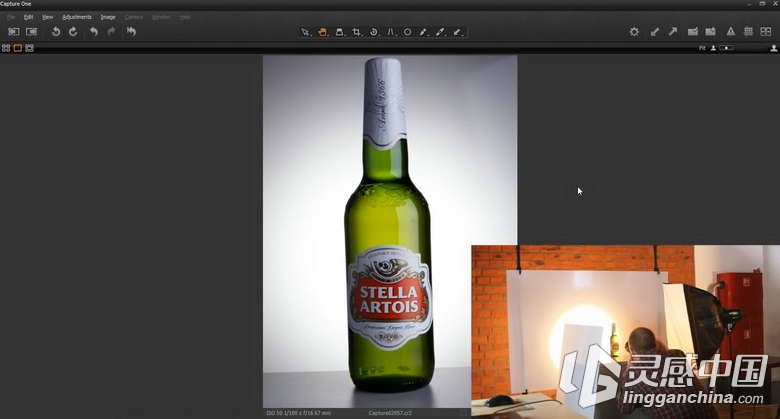780x419 pixels.
Task: Reset all adjustments icon
Action: (x=131, y=31)
